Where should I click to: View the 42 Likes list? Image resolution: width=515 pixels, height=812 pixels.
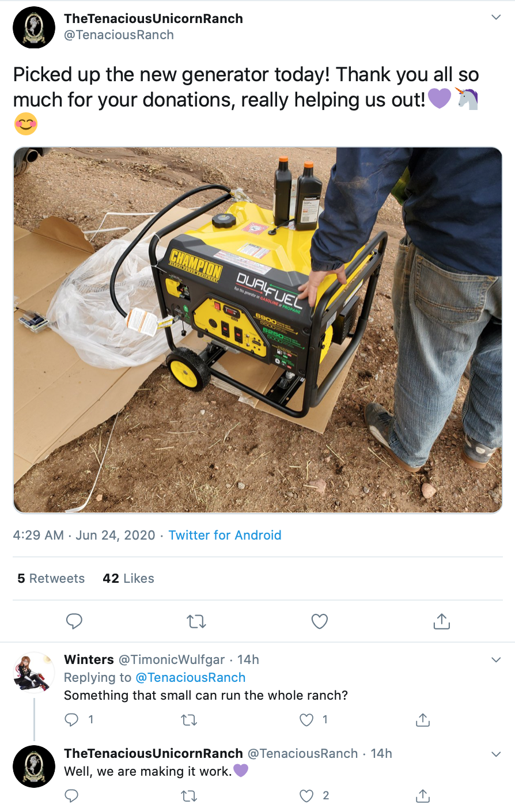click(x=128, y=578)
